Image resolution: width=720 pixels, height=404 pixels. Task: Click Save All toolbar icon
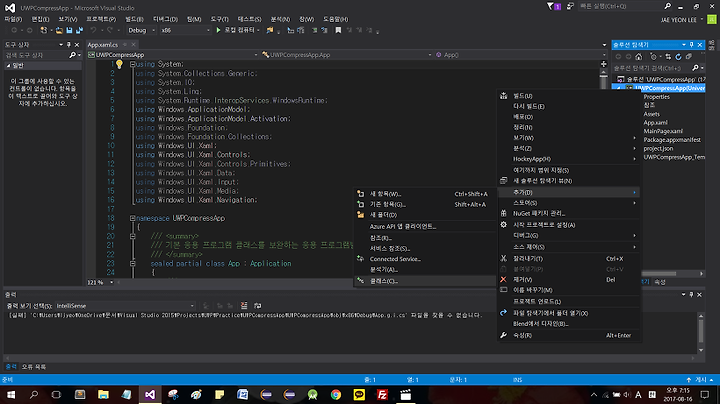(x=79, y=30)
